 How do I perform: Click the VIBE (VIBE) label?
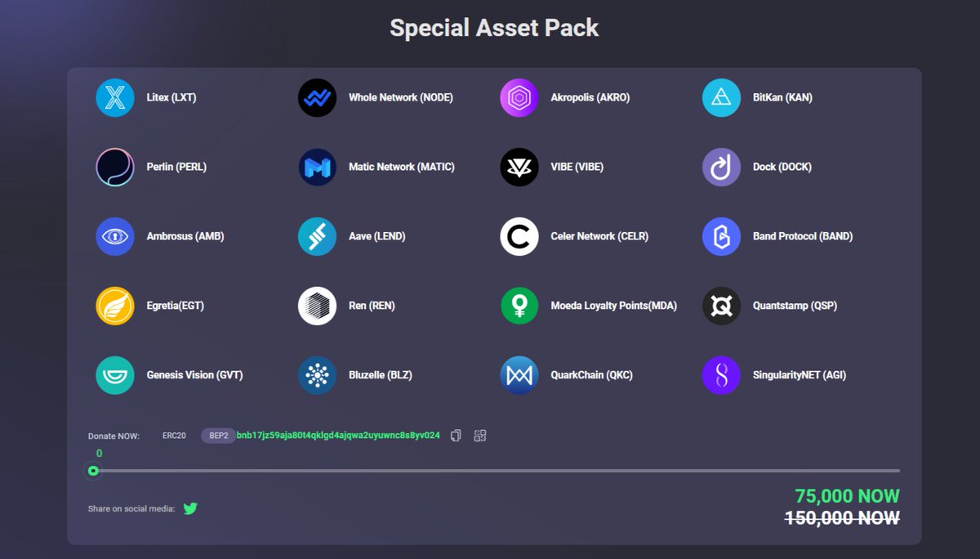coord(578,167)
